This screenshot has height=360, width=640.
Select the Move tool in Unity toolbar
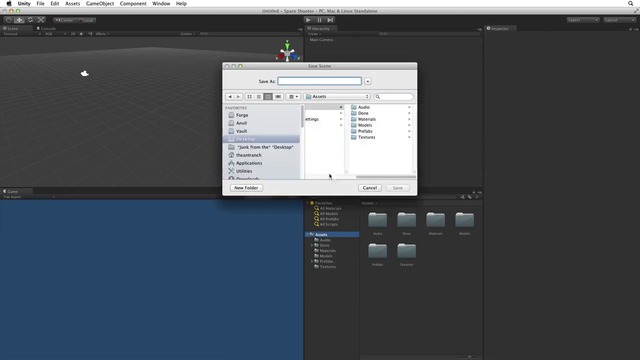click(x=19, y=20)
